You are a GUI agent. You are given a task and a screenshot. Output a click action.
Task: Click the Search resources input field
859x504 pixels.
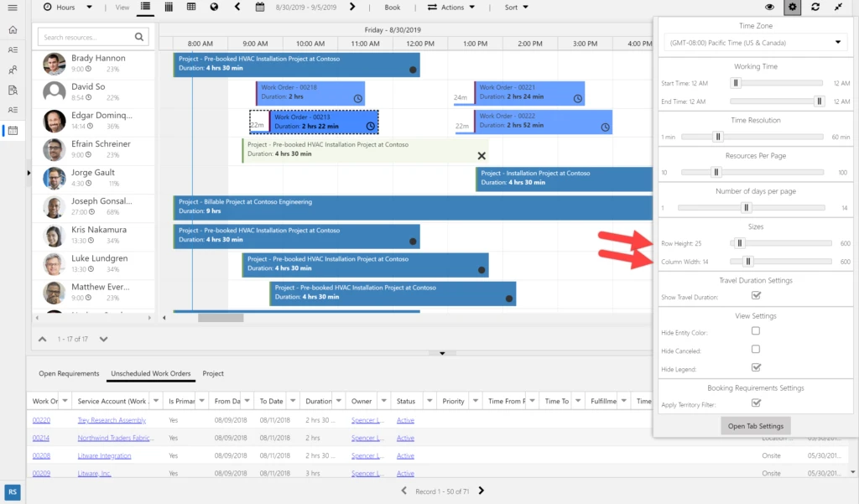[86, 37]
